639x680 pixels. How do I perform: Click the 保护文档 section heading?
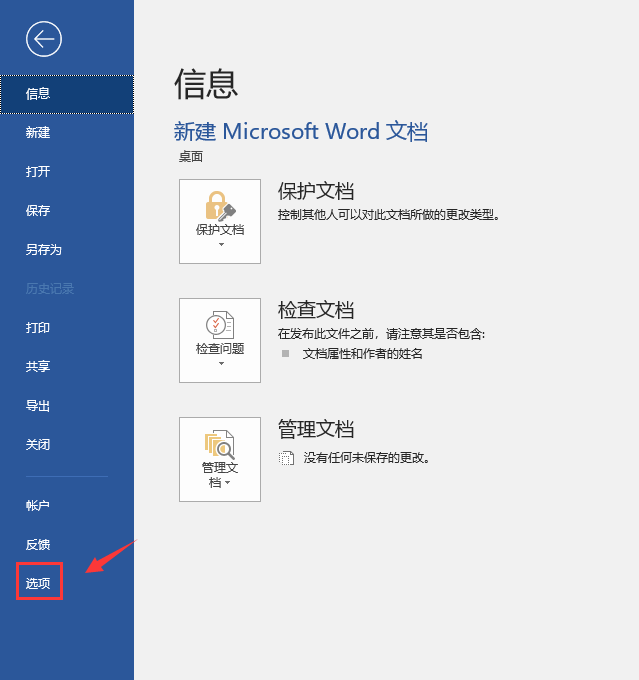click(x=316, y=191)
